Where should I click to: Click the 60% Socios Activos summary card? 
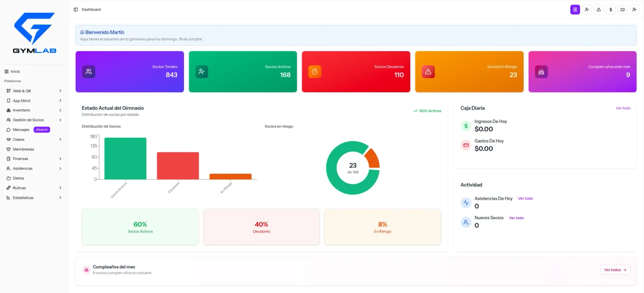point(140,227)
